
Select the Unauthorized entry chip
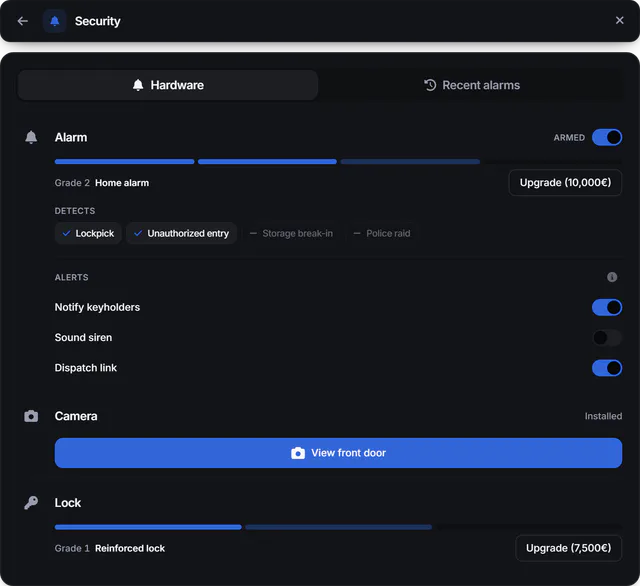pos(182,233)
